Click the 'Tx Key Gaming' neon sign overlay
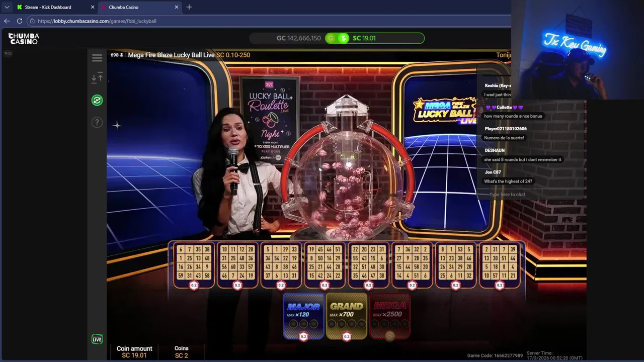This screenshot has width=644, height=362. (575, 44)
